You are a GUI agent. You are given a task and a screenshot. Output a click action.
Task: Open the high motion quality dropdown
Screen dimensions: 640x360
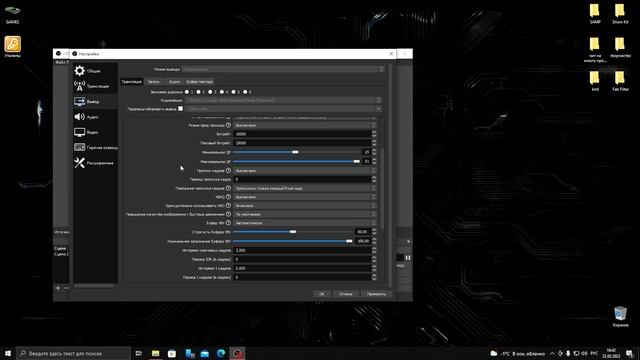[x=304, y=214]
